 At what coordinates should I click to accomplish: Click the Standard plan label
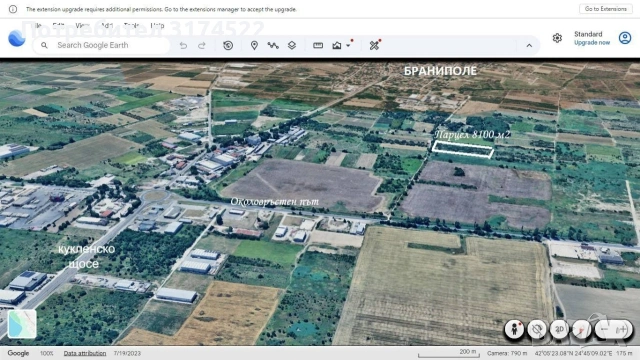(588, 34)
